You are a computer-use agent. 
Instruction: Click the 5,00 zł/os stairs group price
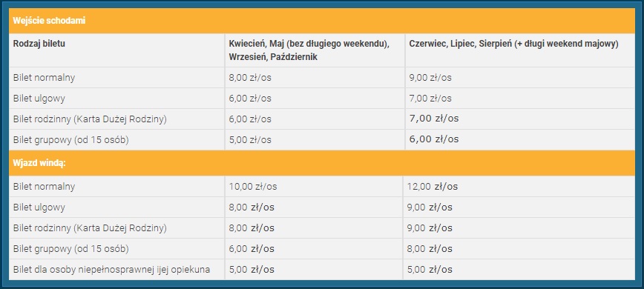pyautogui.click(x=250, y=140)
